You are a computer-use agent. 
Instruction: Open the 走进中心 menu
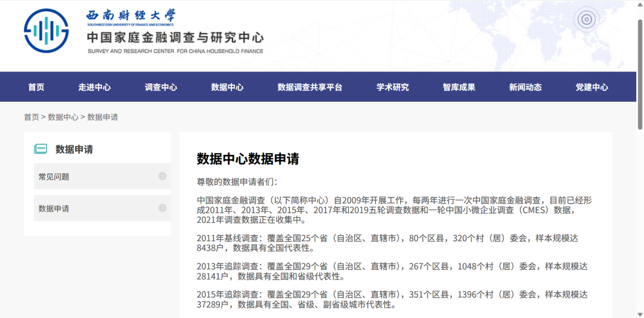tap(94, 87)
